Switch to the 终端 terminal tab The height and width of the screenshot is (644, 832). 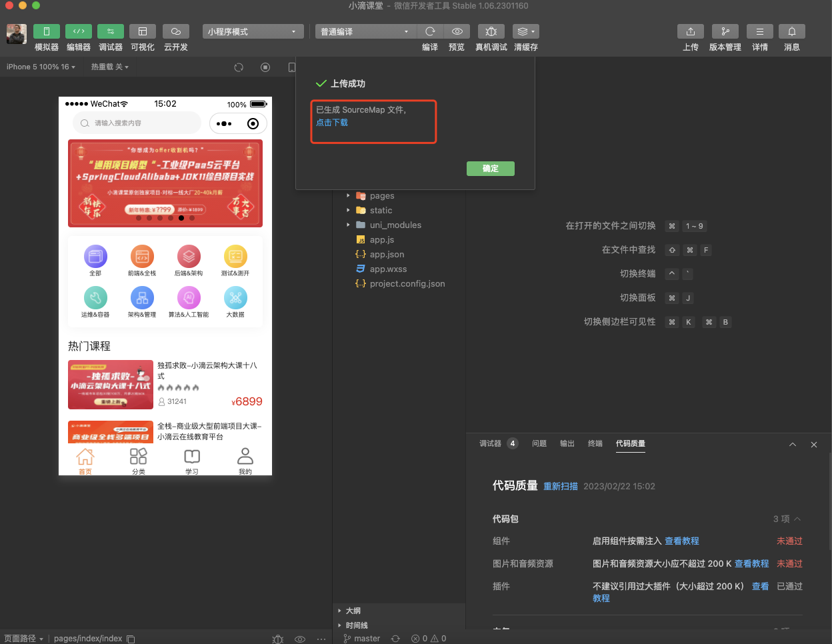pyautogui.click(x=595, y=443)
